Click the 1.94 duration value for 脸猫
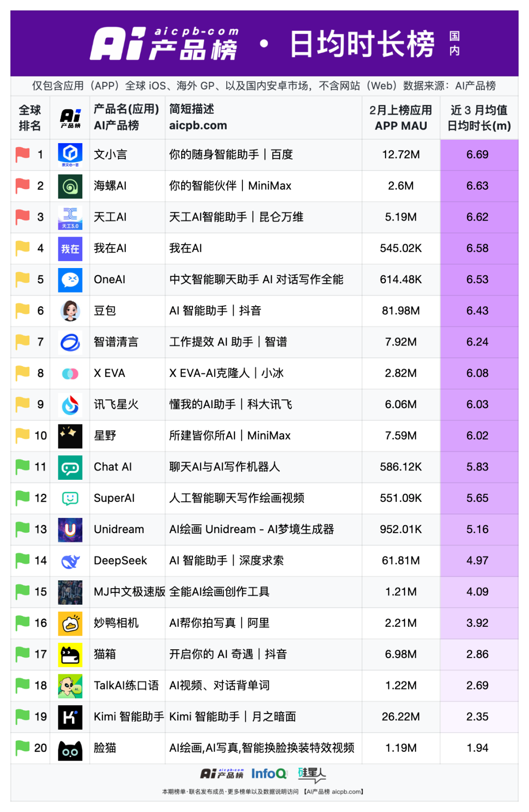The height and width of the screenshot is (812, 529). (x=478, y=748)
